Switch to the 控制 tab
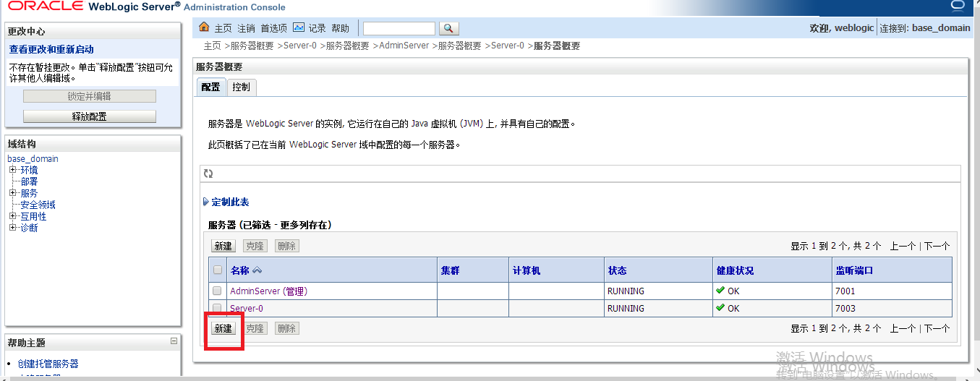The image size is (980, 381). click(x=242, y=87)
